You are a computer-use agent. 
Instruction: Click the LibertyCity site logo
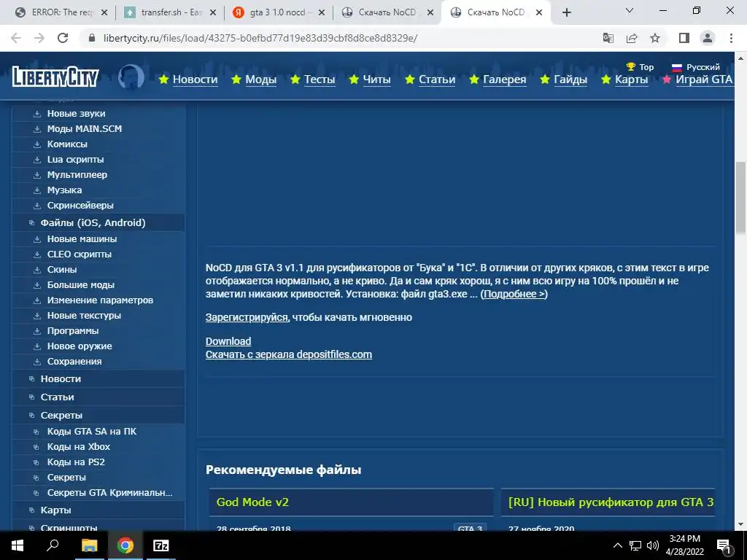[x=55, y=76]
